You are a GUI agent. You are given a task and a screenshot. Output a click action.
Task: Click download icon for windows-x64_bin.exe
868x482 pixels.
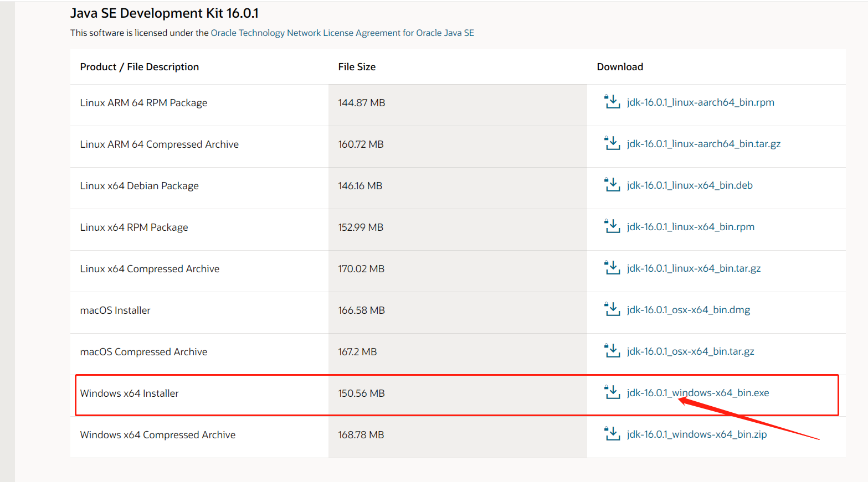click(612, 392)
